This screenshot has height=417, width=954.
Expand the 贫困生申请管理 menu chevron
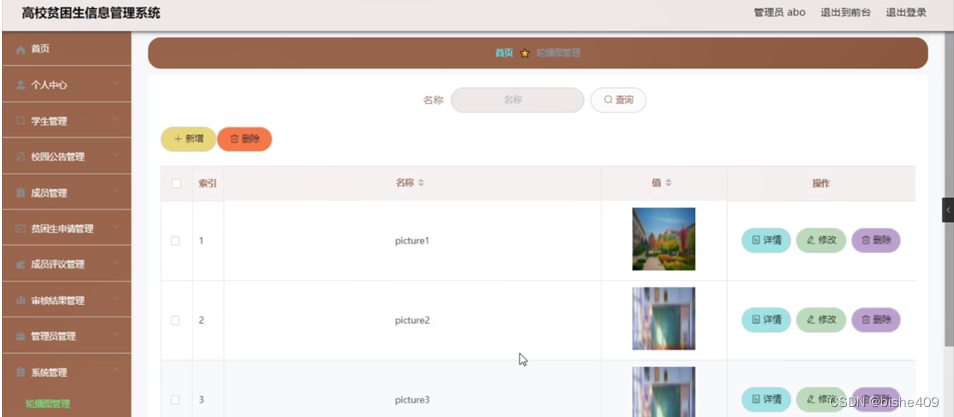(x=115, y=228)
